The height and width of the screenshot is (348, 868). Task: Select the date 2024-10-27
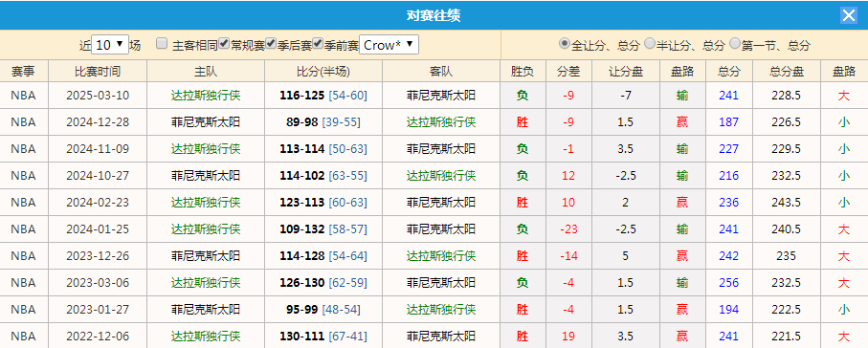98,175
